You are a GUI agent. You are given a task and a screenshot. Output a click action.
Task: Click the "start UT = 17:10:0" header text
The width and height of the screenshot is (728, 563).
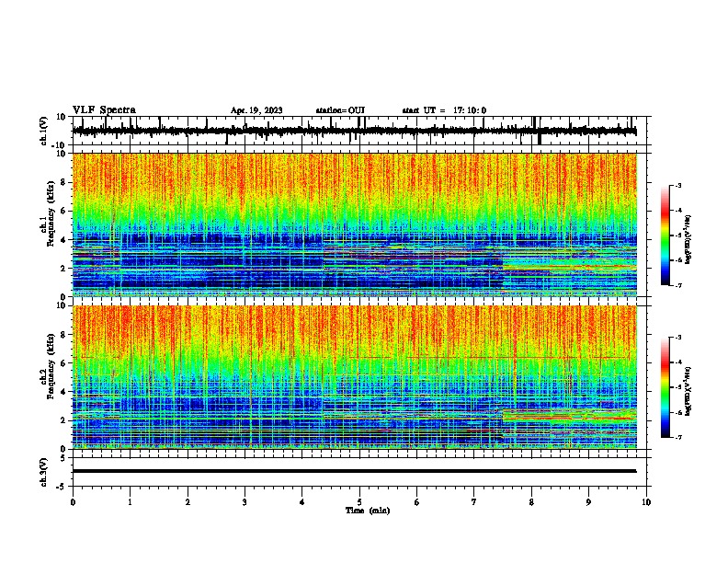(444, 110)
